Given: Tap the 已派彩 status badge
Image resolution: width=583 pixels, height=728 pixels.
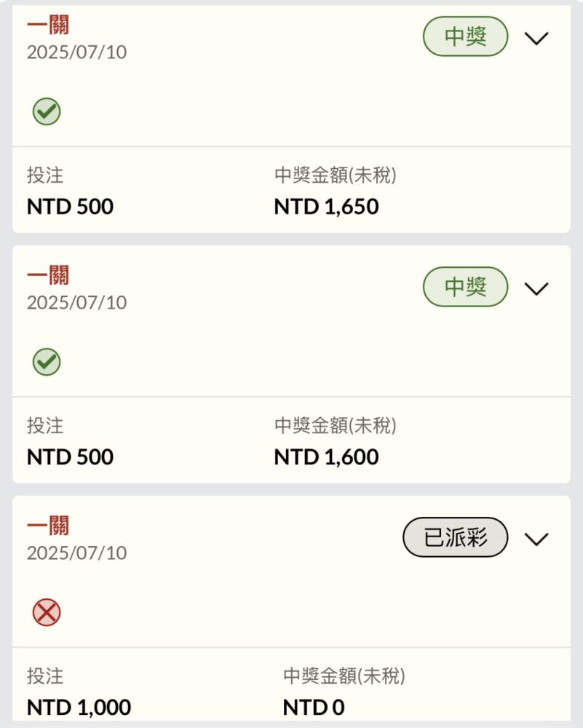Looking at the screenshot, I should [455, 537].
